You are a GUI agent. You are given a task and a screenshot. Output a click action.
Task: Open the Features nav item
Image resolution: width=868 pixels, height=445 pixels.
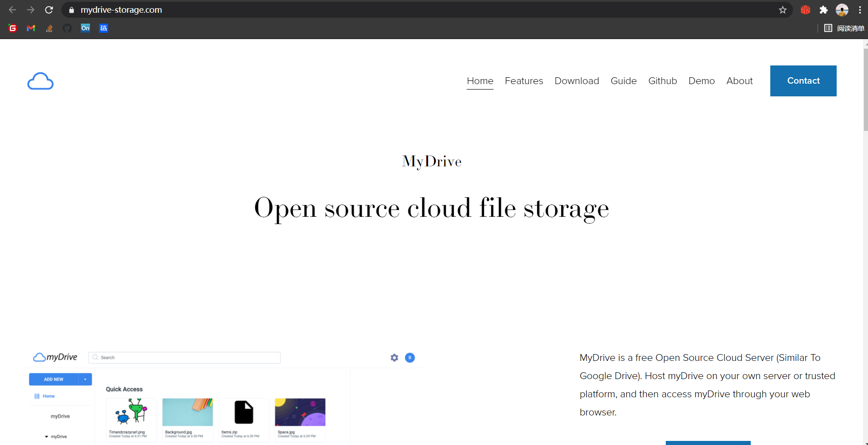(x=524, y=81)
